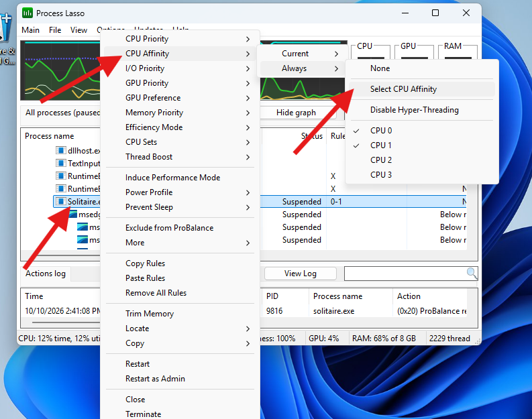
Task: Choose Restart as Admin
Action: coord(180,379)
